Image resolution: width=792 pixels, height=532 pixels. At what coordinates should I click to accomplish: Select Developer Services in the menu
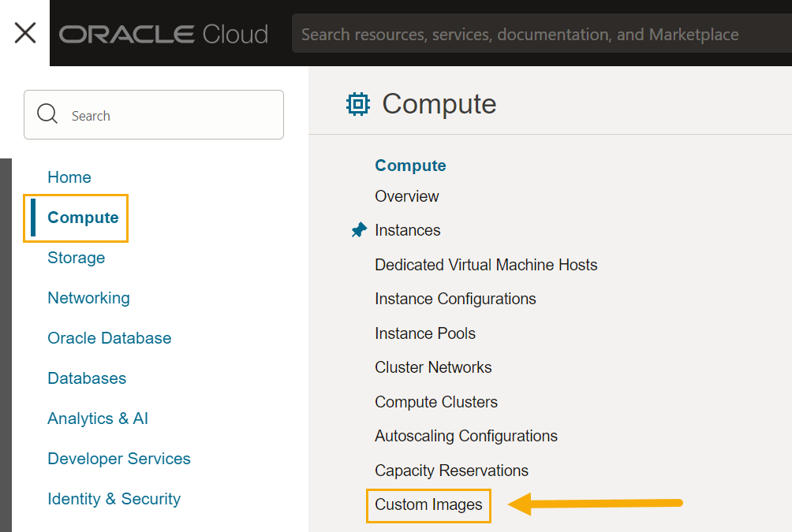point(119,459)
